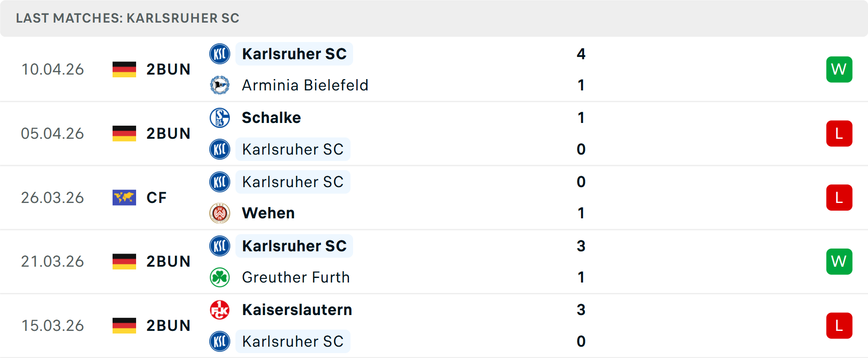Open the Wehen team name link
868x358 pixels.
268,213
